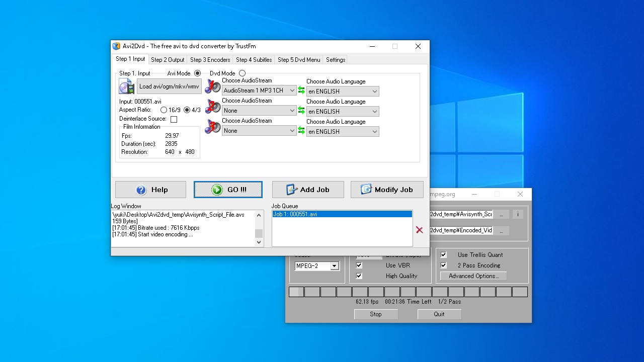Image resolution: width=644 pixels, height=362 pixels.
Task: Click the Duration value 2835
Action: (172, 144)
